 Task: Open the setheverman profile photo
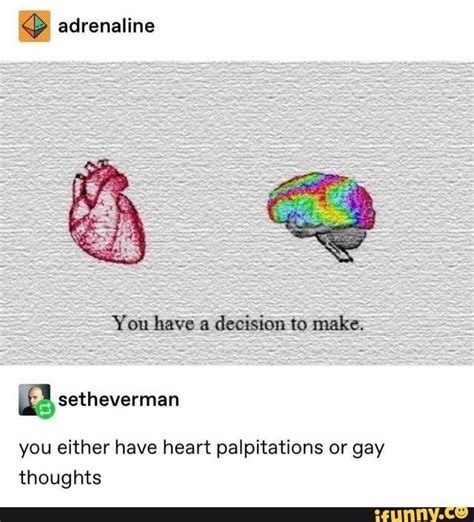click(x=34, y=400)
